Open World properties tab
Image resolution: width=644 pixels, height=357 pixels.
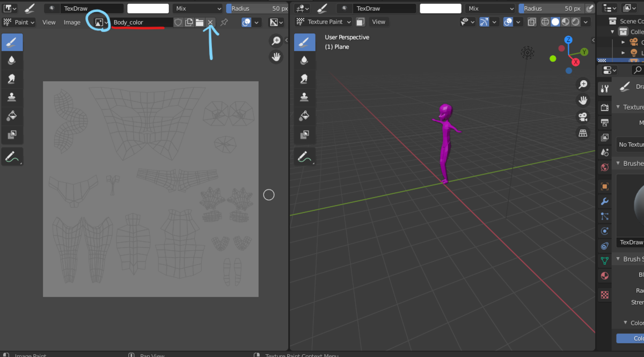(605, 167)
